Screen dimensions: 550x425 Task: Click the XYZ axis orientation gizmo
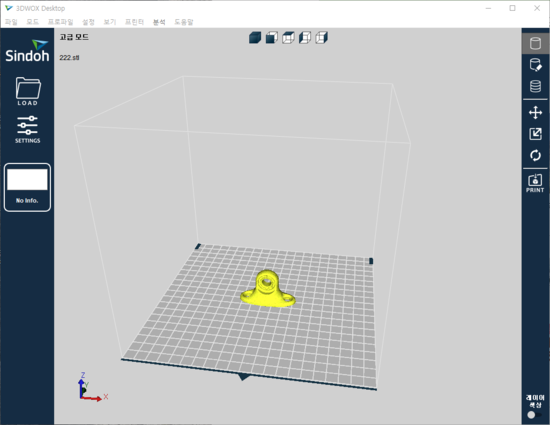point(92,387)
